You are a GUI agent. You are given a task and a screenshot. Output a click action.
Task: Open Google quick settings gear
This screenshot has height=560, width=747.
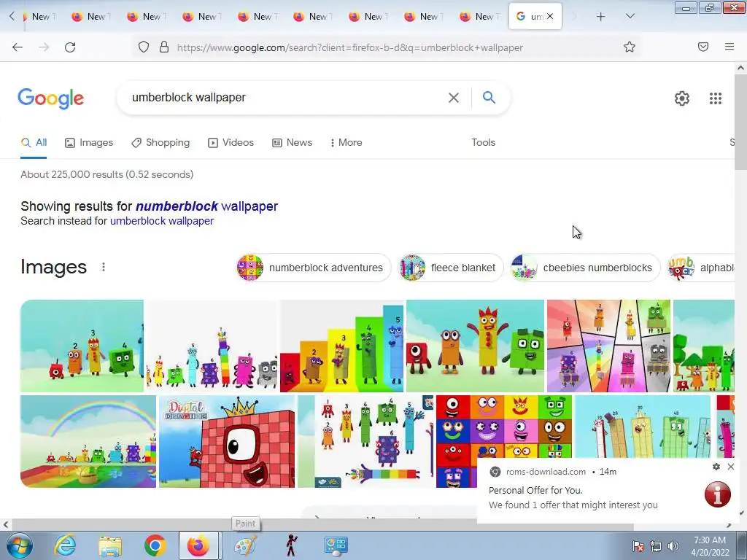tap(682, 98)
